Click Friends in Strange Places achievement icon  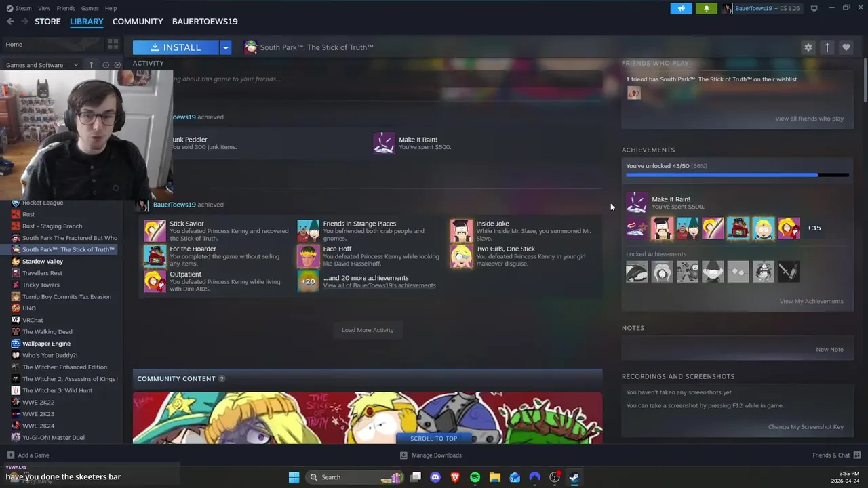coord(308,231)
